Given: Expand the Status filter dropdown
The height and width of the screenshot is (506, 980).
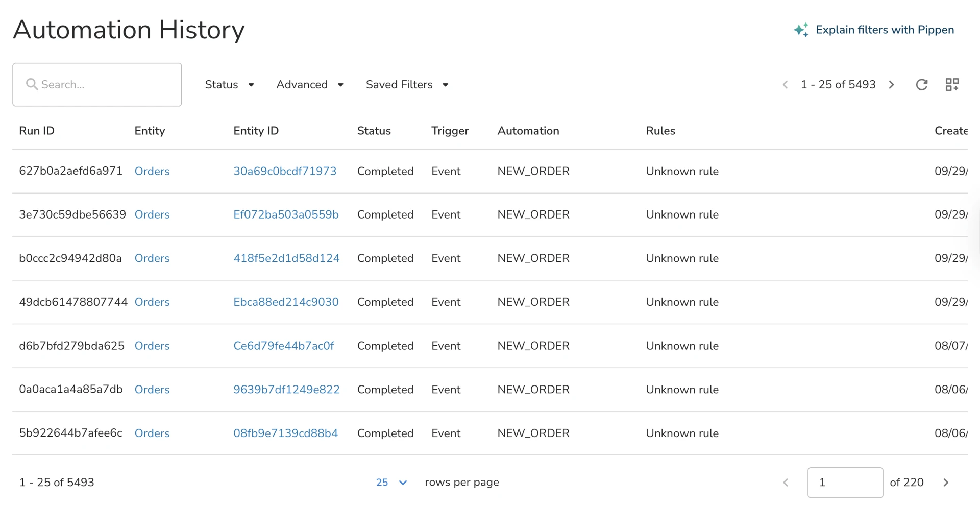Looking at the screenshot, I should point(230,85).
